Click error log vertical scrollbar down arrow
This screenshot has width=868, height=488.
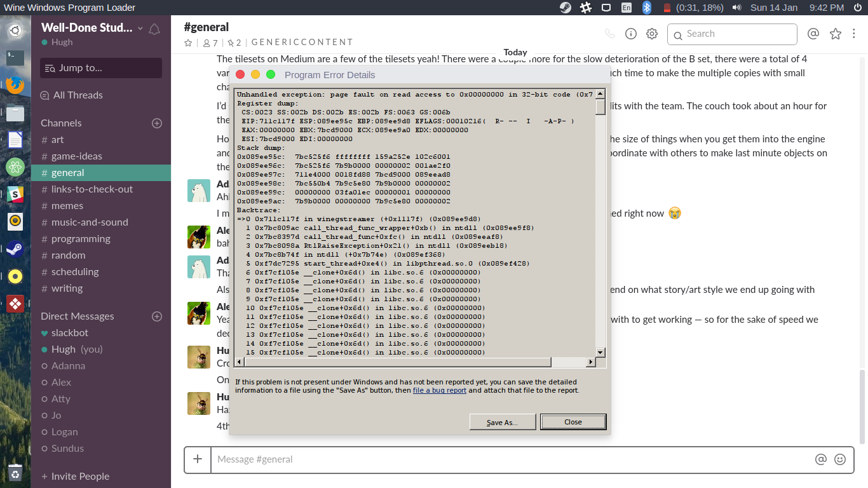[600, 352]
